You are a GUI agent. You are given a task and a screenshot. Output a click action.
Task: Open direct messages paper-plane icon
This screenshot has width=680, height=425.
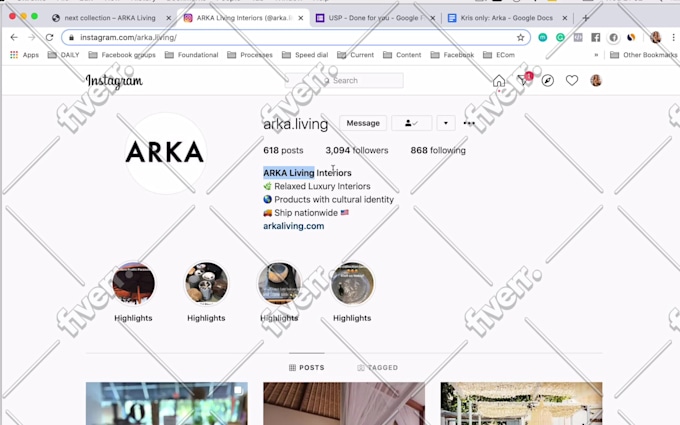click(x=523, y=80)
